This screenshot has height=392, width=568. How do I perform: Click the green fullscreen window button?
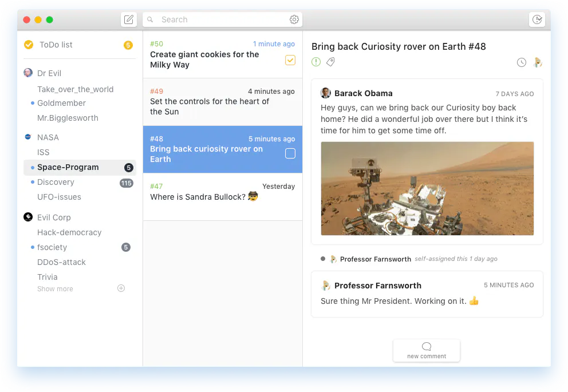[x=50, y=19]
